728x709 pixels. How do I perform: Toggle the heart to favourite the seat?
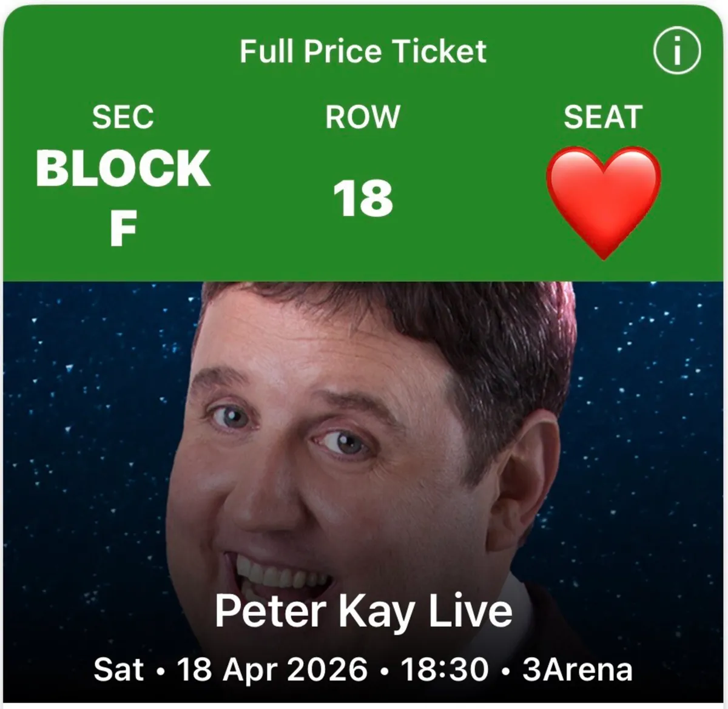point(603,198)
